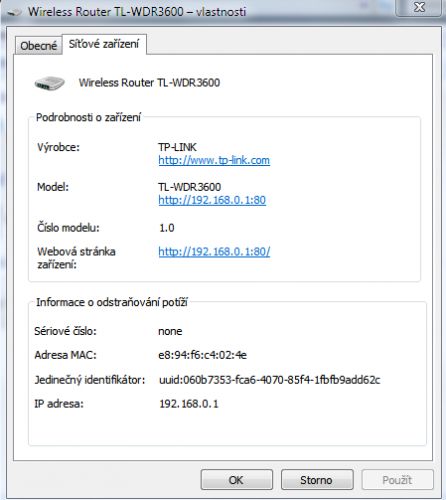The width and height of the screenshot is (446, 500).
Task: Click the uuid unique identifier value
Action: (x=270, y=380)
